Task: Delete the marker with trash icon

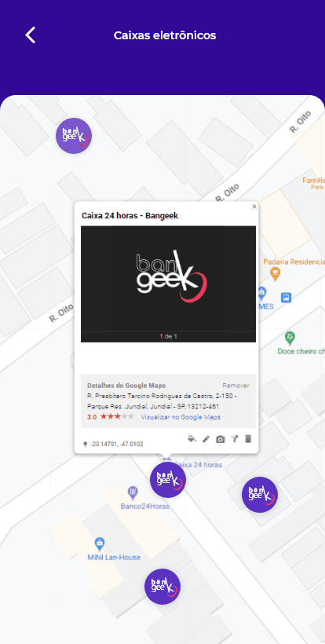Action: (x=248, y=439)
